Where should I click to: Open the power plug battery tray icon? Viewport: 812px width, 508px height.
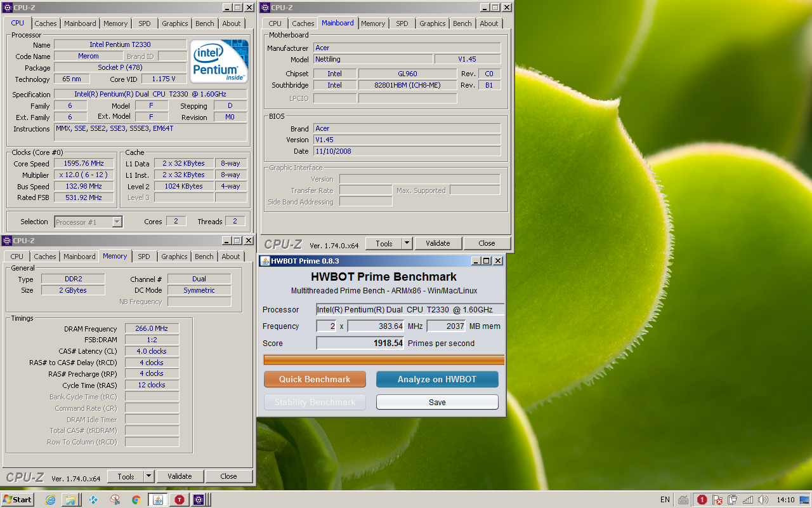[733, 500]
